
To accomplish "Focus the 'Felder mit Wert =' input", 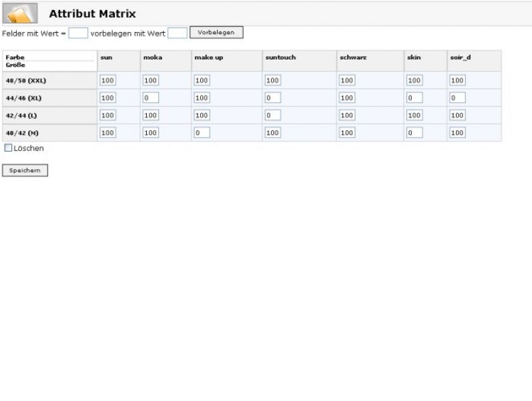I will pyautogui.click(x=78, y=33).
